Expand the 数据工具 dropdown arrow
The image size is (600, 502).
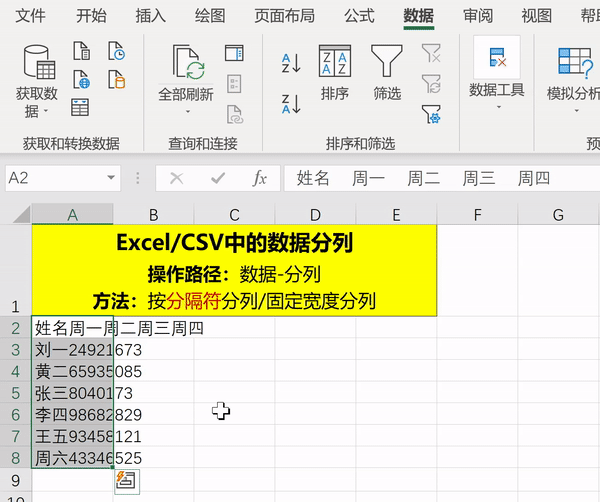[499, 107]
